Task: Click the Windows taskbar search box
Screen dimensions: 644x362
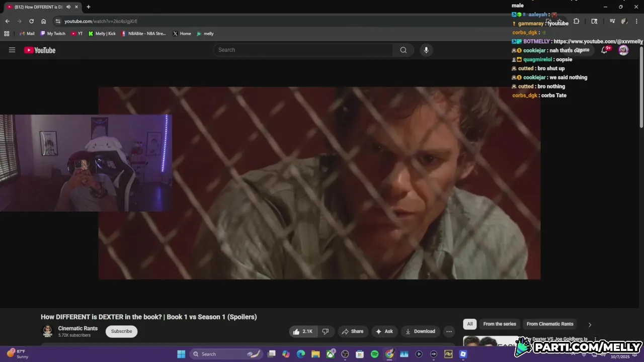Action: 226,354
